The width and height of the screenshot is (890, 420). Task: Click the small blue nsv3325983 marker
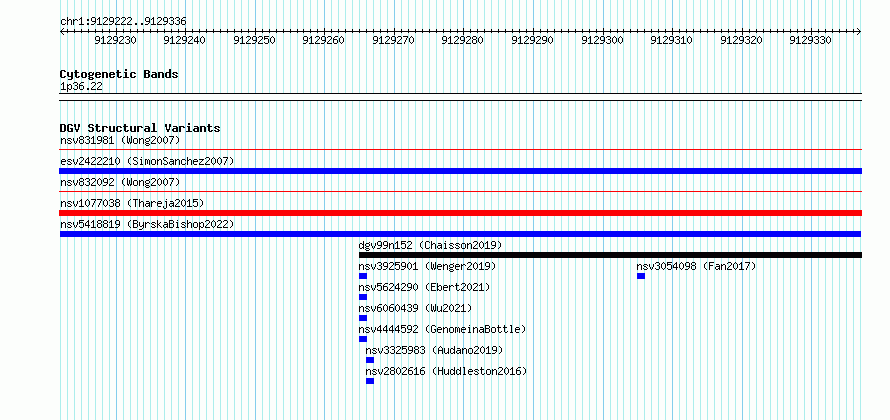click(x=370, y=360)
